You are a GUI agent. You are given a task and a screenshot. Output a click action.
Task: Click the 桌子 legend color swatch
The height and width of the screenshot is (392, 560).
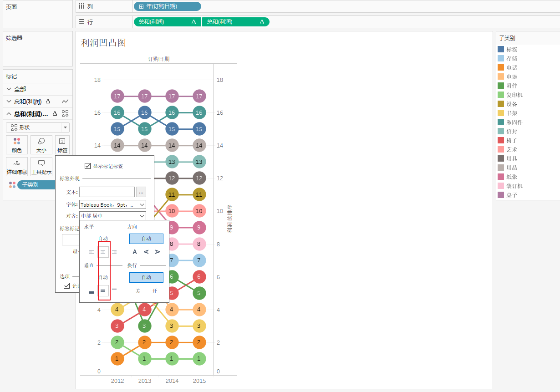[x=501, y=195]
